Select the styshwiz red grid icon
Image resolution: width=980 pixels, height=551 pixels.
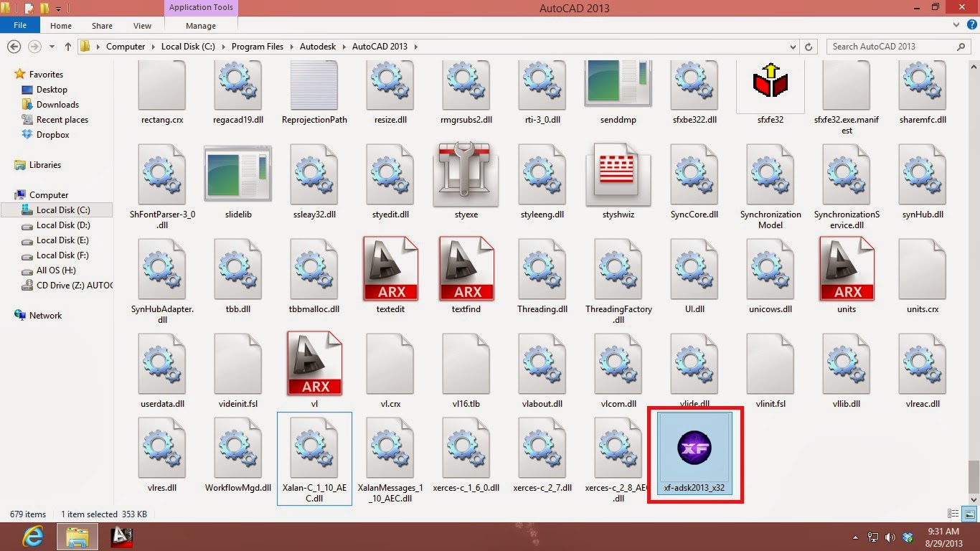click(x=618, y=175)
